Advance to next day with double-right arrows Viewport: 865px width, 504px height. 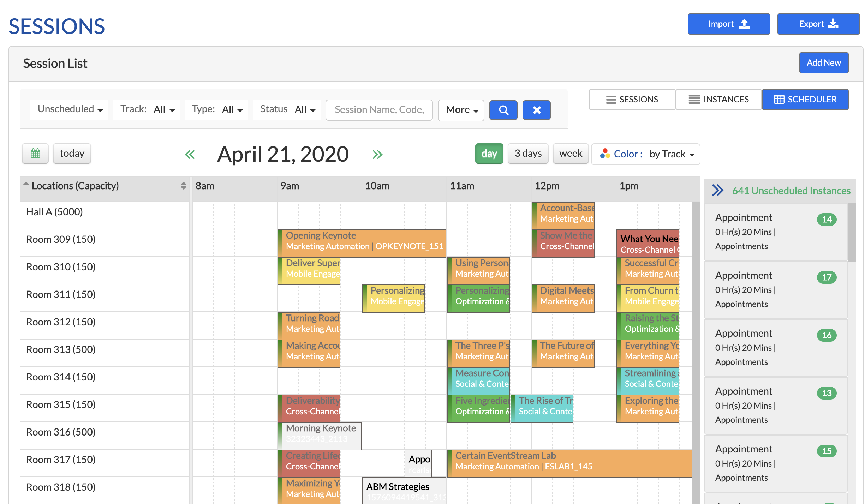tap(377, 154)
